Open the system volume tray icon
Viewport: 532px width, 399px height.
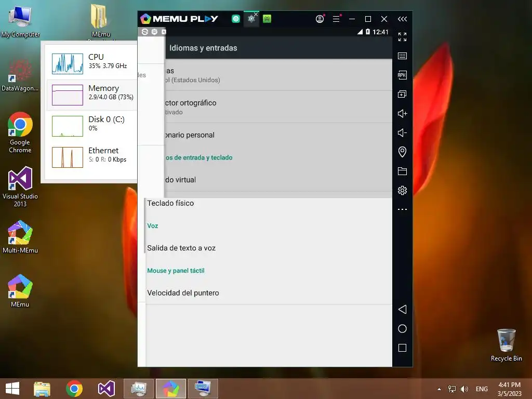tap(464, 389)
